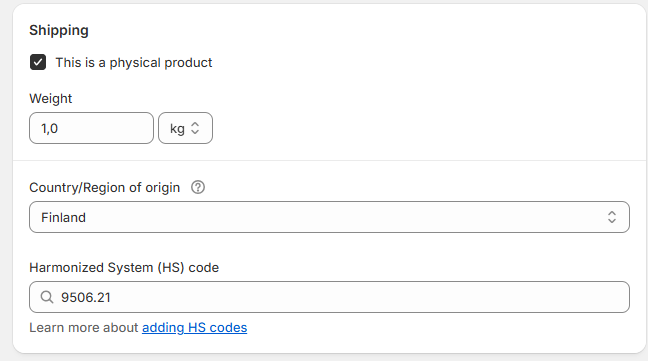
Task: Place cursor on the 1,0 weight value
Action: point(49,128)
